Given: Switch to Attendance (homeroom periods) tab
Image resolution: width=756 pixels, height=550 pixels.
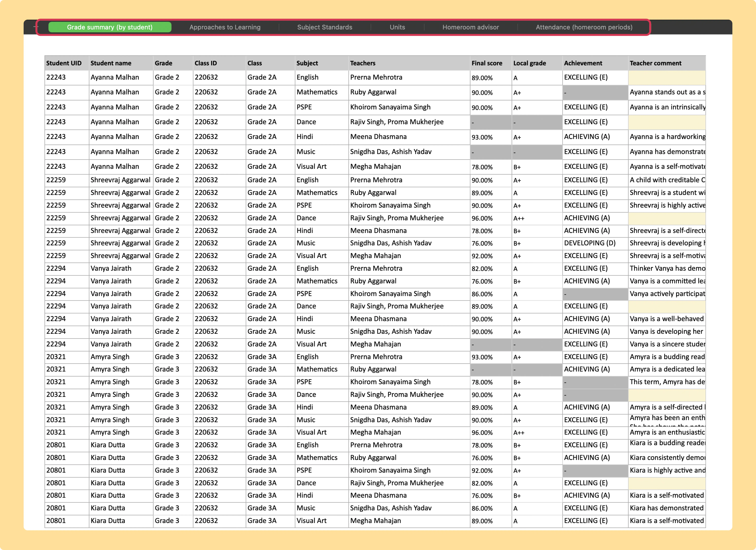Looking at the screenshot, I should (x=584, y=27).
